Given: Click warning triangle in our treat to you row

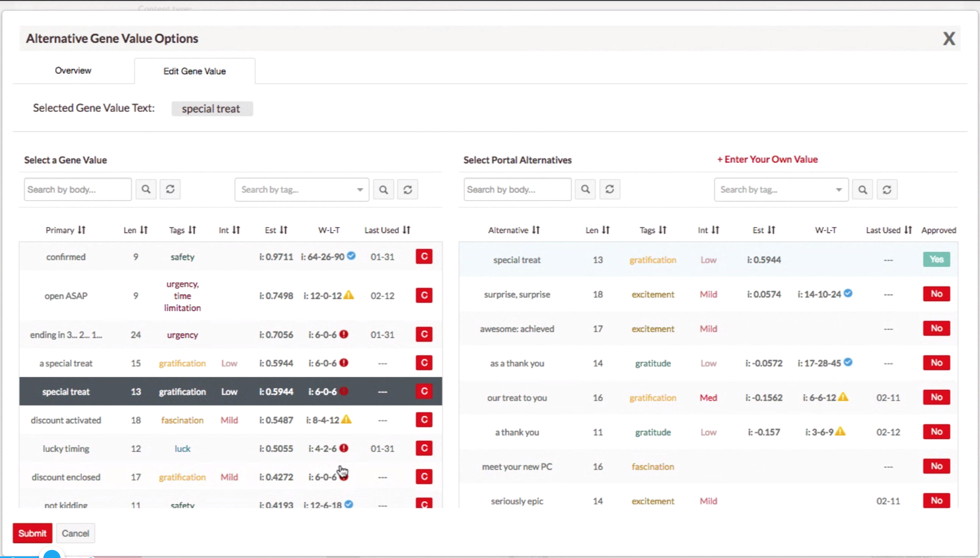Looking at the screenshot, I should tap(843, 397).
